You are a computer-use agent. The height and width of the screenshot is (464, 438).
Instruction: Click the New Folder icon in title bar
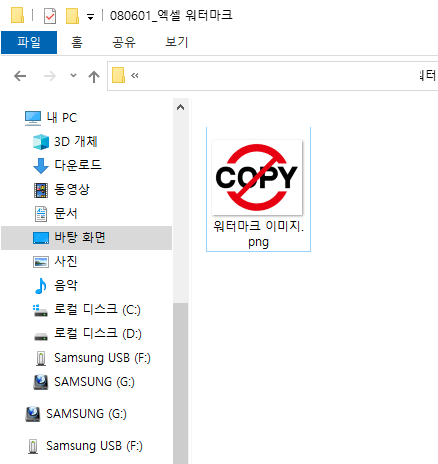(72, 16)
